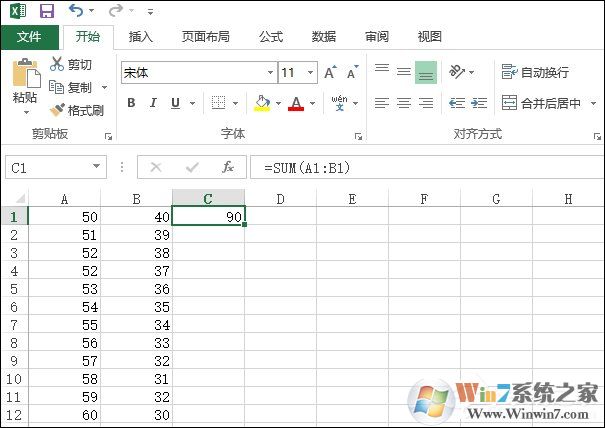Open the Insert Function fx dialog
Image resolution: width=605 pixels, height=428 pixels.
tap(228, 167)
